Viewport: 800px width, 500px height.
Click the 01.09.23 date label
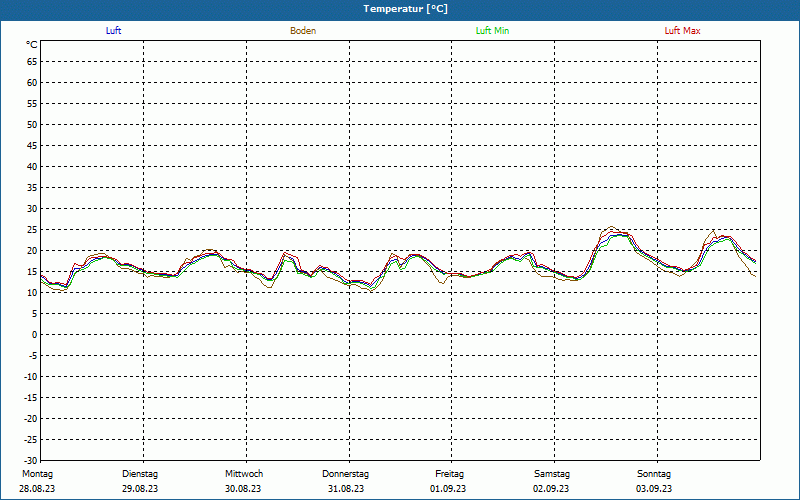tap(448, 489)
